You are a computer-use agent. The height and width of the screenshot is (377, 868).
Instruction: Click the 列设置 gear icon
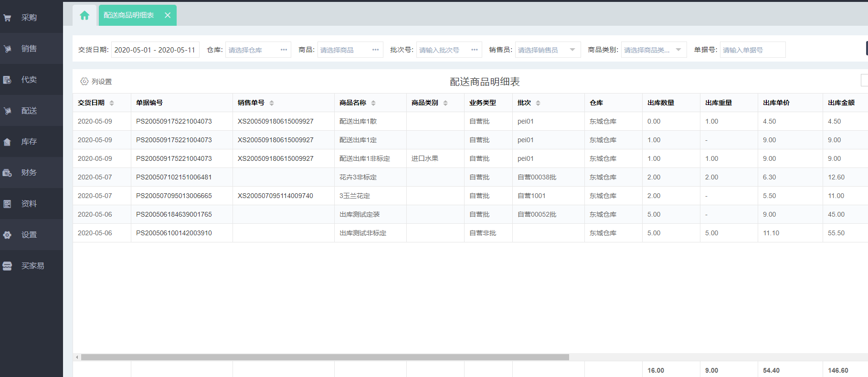click(x=85, y=82)
